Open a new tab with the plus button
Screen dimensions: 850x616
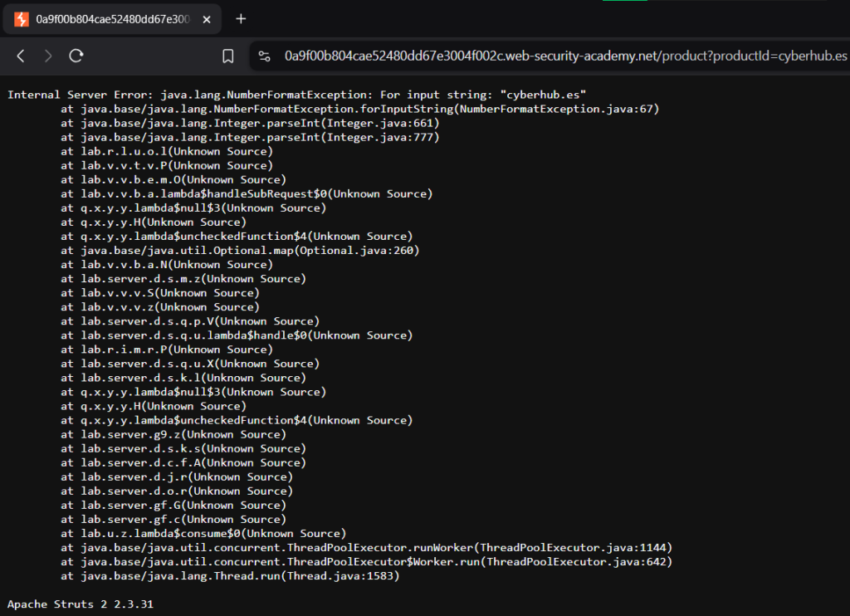(242, 19)
